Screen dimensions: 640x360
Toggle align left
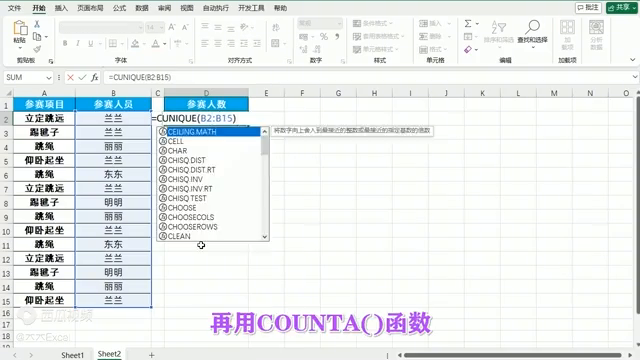205,43
